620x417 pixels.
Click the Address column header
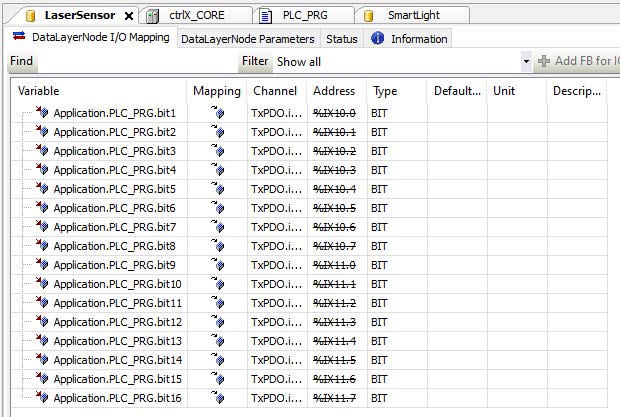pos(334,91)
